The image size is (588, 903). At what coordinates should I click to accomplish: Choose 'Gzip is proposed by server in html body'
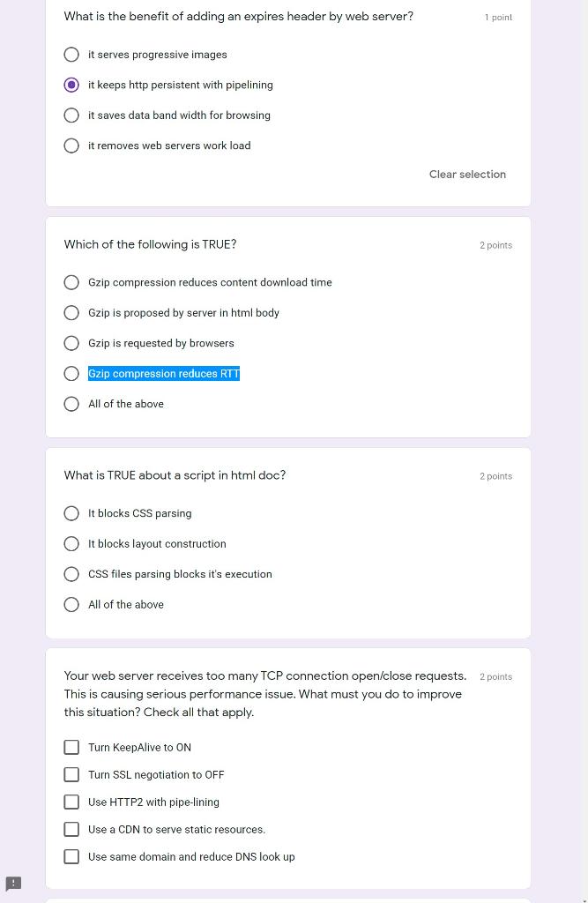click(71, 313)
